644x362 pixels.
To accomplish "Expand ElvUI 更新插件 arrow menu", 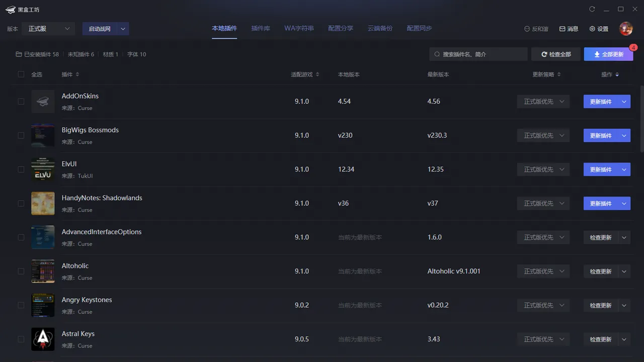I will click(x=624, y=169).
